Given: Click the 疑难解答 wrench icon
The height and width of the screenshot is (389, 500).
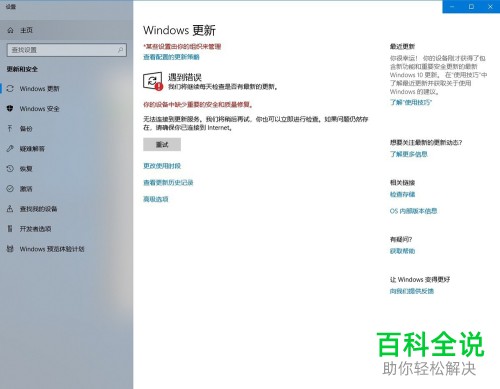Looking at the screenshot, I should click(10, 149).
